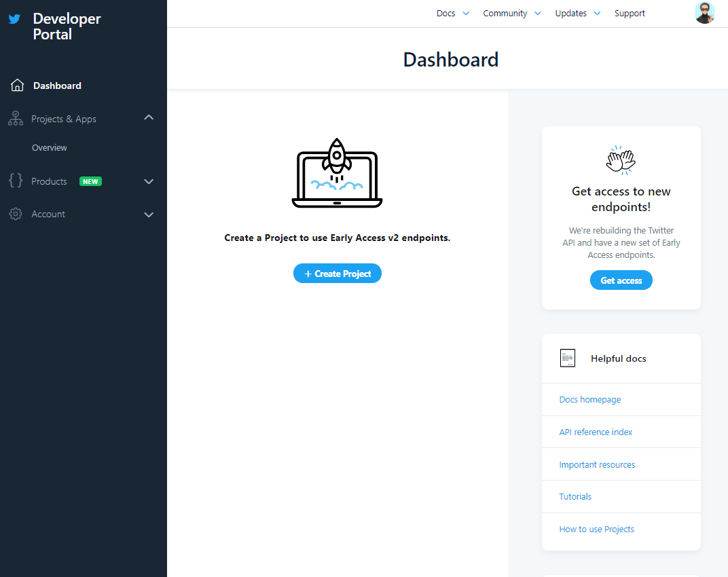
Task: Click the Developer Portal title
Action: [67, 26]
